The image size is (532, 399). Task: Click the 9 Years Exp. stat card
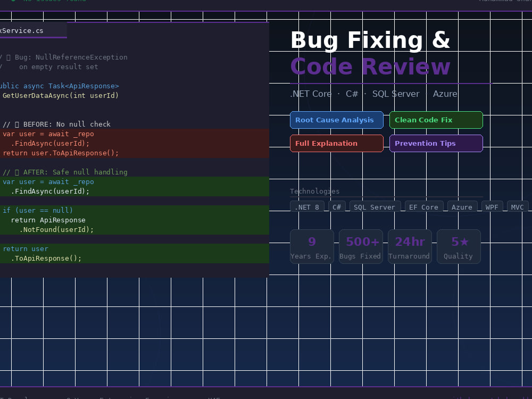(312, 247)
